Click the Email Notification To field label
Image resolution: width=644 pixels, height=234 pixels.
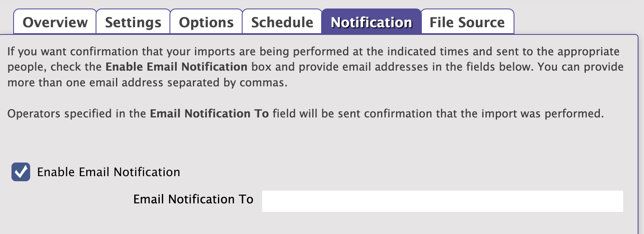[x=193, y=199]
